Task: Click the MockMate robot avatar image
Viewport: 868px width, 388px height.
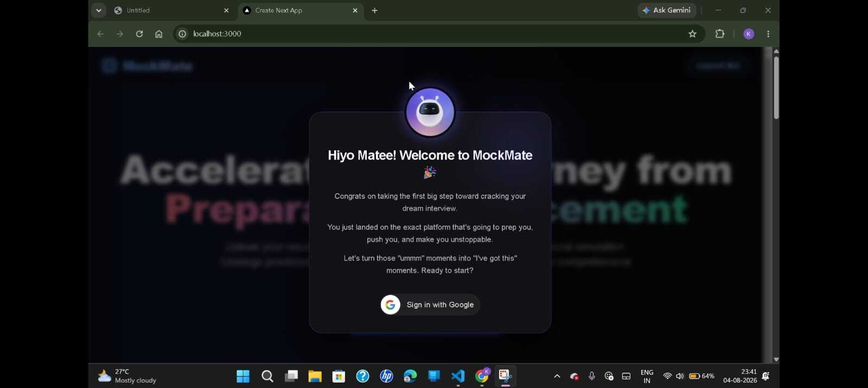Action: coord(430,112)
